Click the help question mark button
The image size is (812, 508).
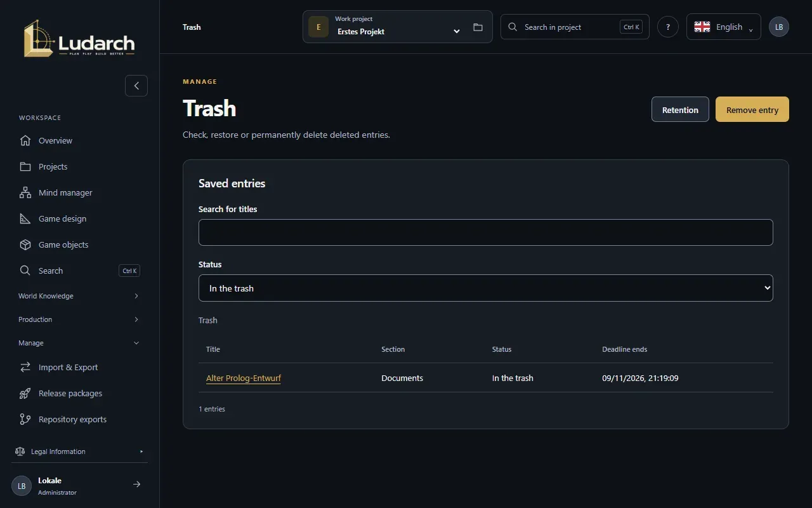pos(668,27)
